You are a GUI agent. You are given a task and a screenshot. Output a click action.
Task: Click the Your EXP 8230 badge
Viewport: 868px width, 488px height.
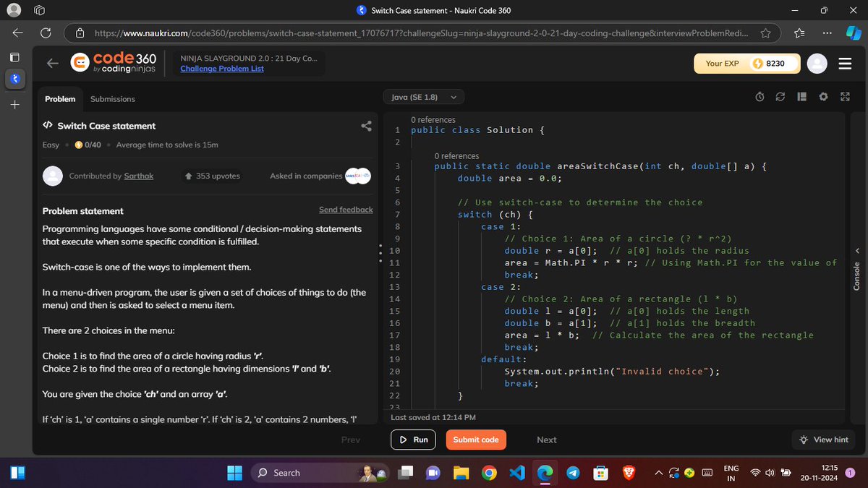[x=746, y=64]
